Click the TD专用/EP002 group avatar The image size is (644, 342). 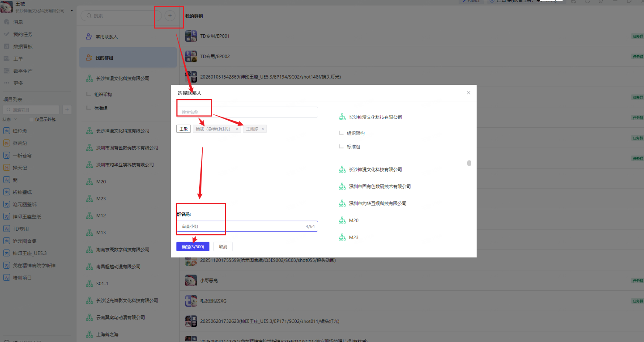191,56
